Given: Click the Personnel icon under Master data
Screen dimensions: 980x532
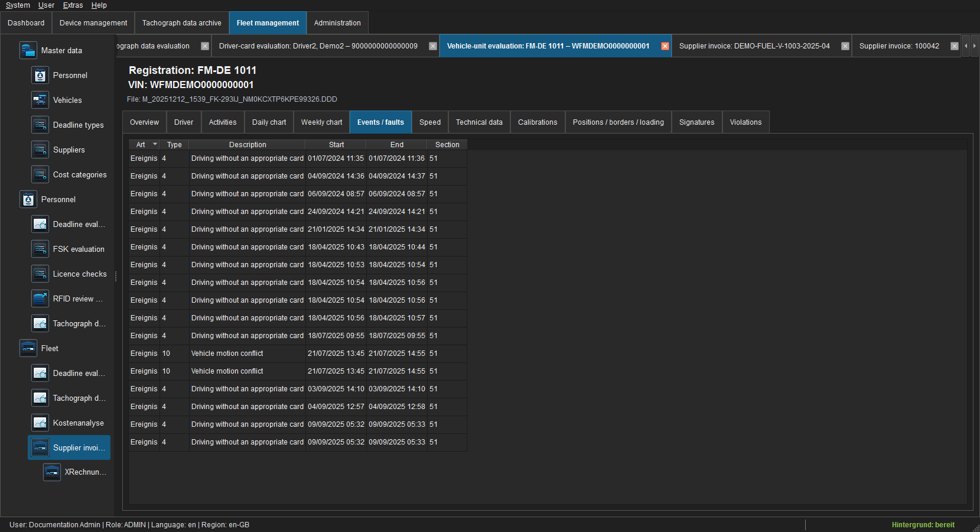Looking at the screenshot, I should tap(40, 75).
